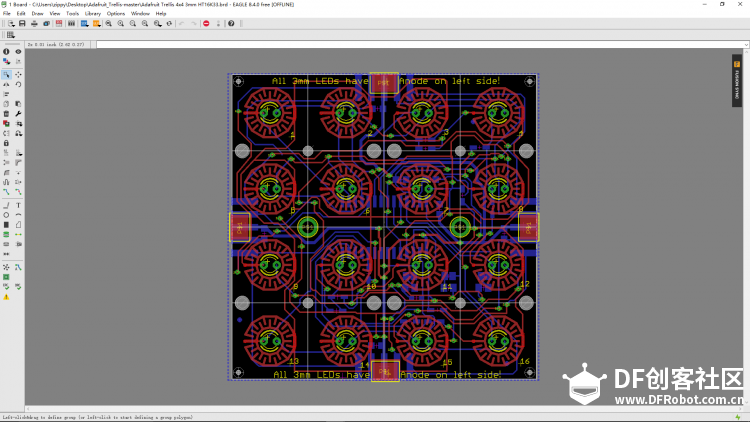The height and width of the screenshot is (422, 750).
Task: Click the red Stop command icon
Action: (x=206, y=23)
